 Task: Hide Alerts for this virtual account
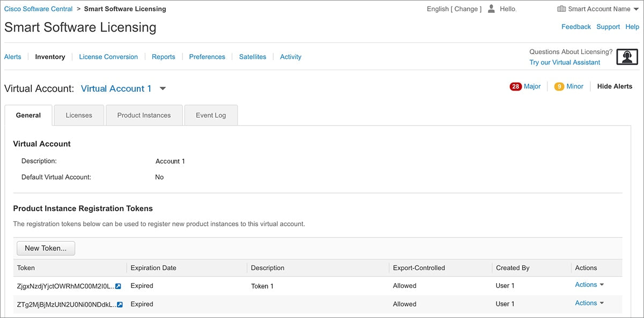[614, 86]
